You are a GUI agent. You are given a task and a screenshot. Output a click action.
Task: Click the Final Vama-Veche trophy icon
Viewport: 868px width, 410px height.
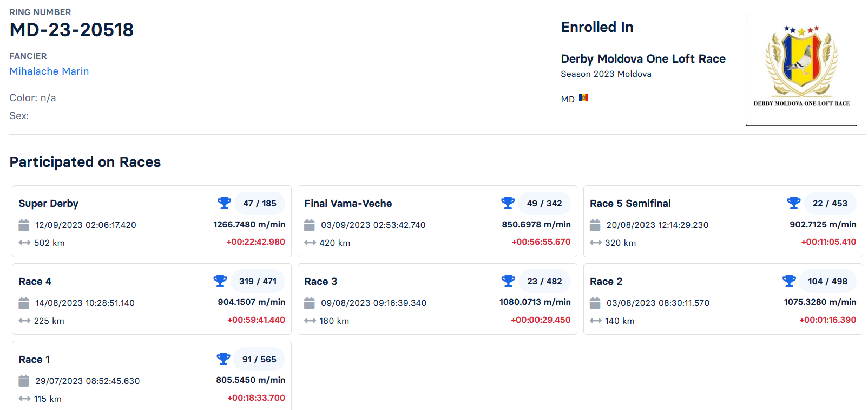(508, 203)
